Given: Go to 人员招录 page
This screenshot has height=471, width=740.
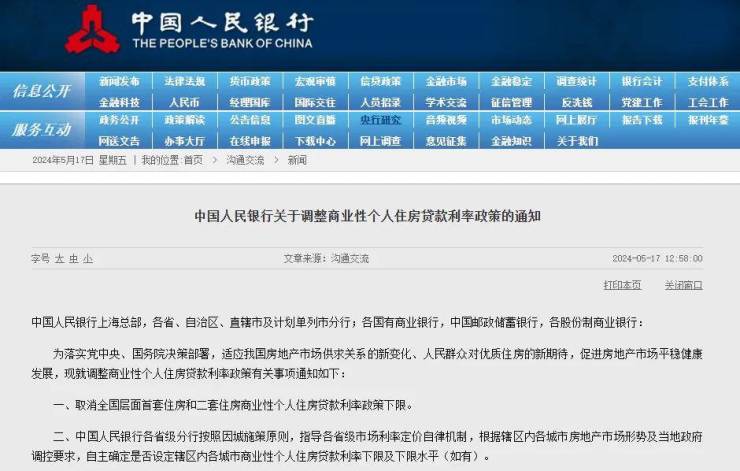Looking at the screenshot, I should click(380, 102).
